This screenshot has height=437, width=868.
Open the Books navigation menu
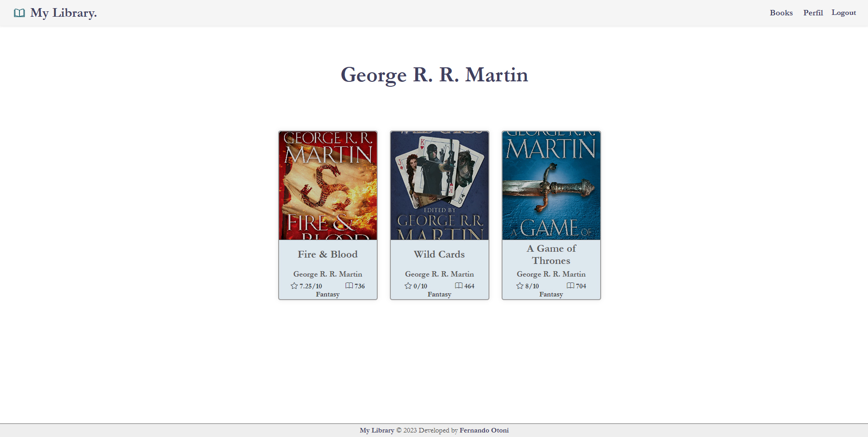[781, 13]
